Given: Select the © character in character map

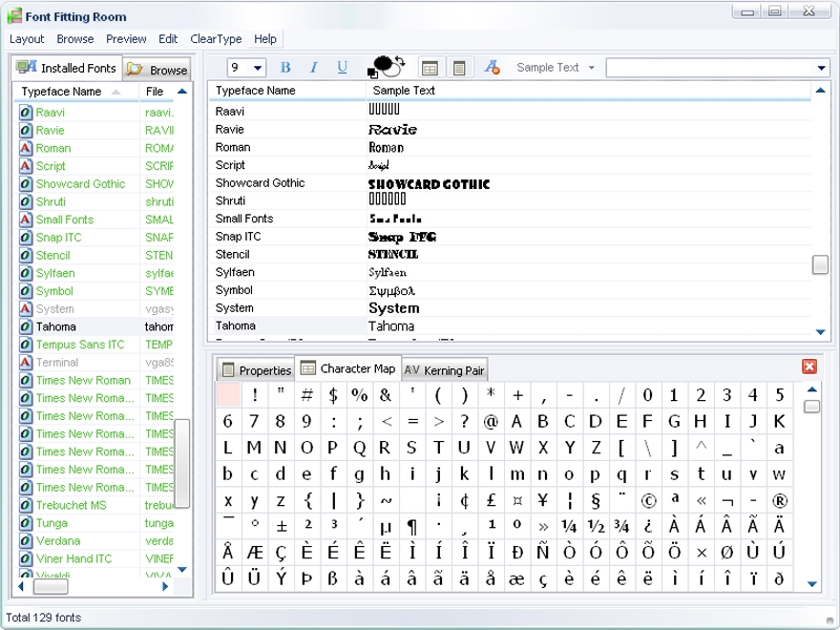Looking at the screenshot, I should point(648,501).
